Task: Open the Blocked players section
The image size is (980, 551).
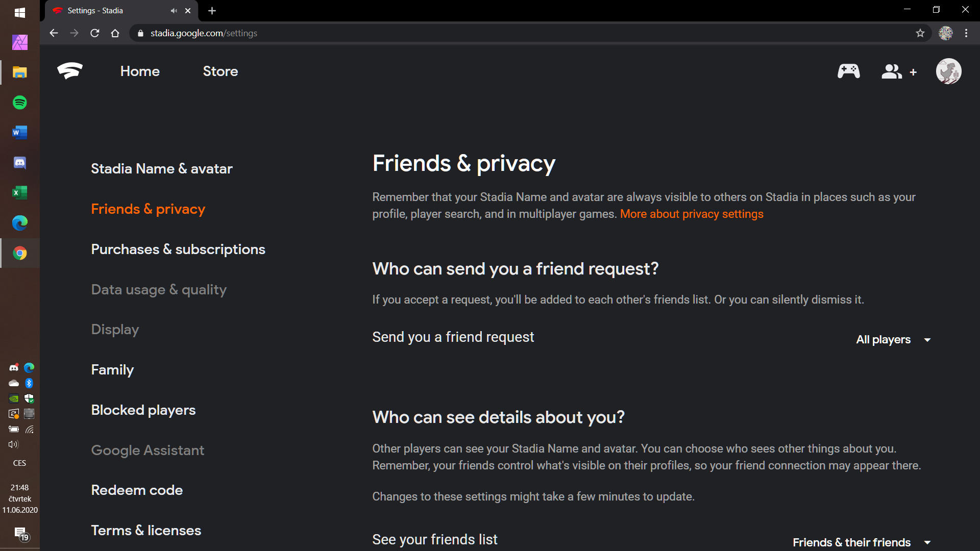Action: coord(143,410)
